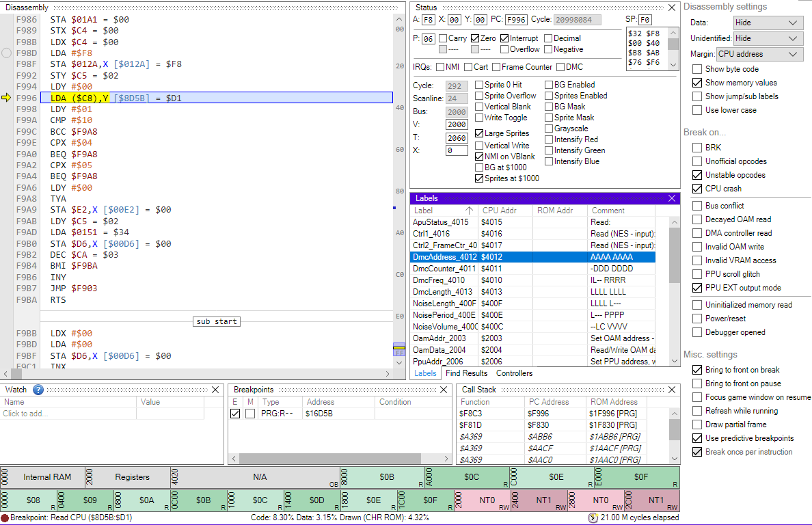Viewport: 812px width, 525px height.
Task: Select the OamData_2004 label row
Action: coord(533,350)
